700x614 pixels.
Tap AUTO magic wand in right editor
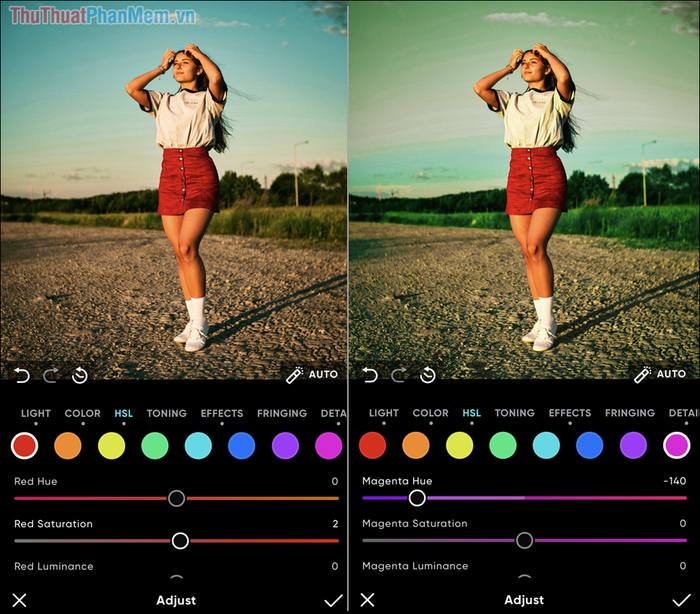click(660, 374)
